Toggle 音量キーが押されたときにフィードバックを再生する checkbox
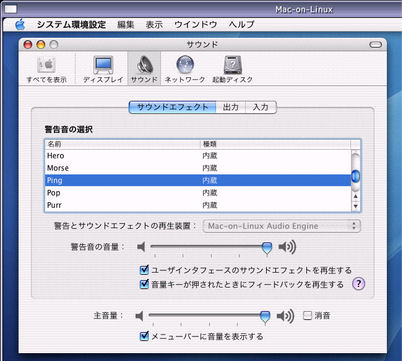The image size is (402, 361). (x=144, y=284)
